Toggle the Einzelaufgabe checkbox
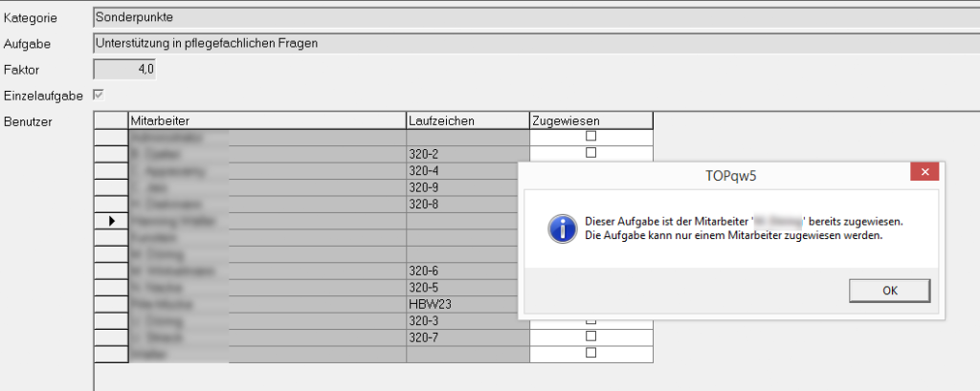This screenshot has height=391, width=980. coord(98,95)
